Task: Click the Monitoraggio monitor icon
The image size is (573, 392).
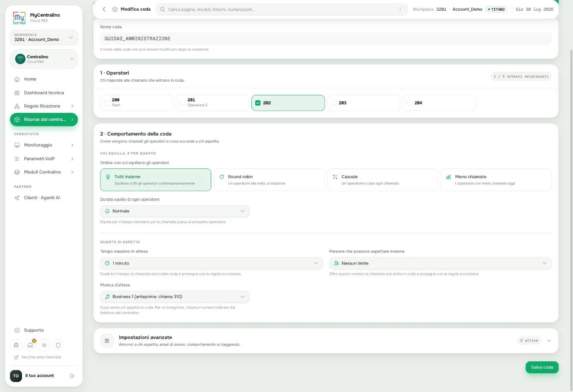Action: [17, 145]
